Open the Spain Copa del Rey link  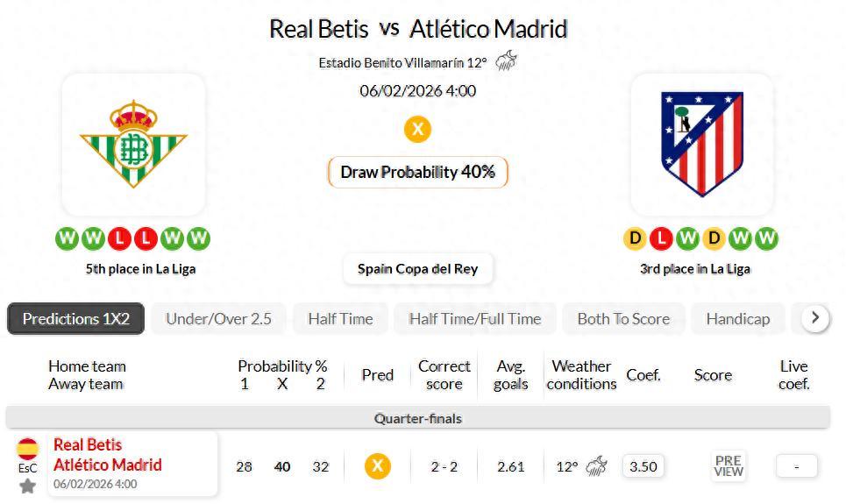click(x=417, y=269)
